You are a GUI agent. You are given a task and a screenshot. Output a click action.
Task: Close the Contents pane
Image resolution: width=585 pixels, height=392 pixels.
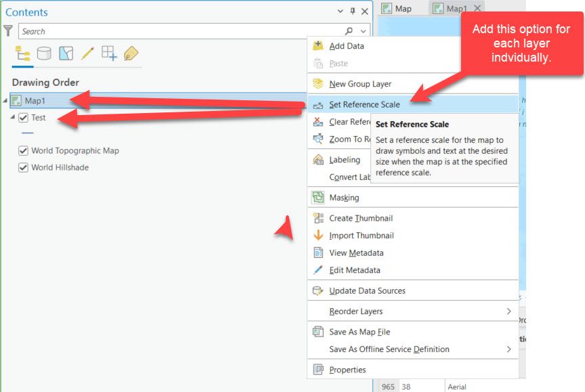tap(365, 12)
